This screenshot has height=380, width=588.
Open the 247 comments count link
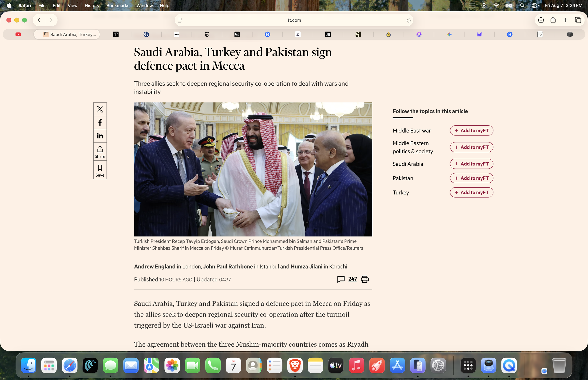353,279
